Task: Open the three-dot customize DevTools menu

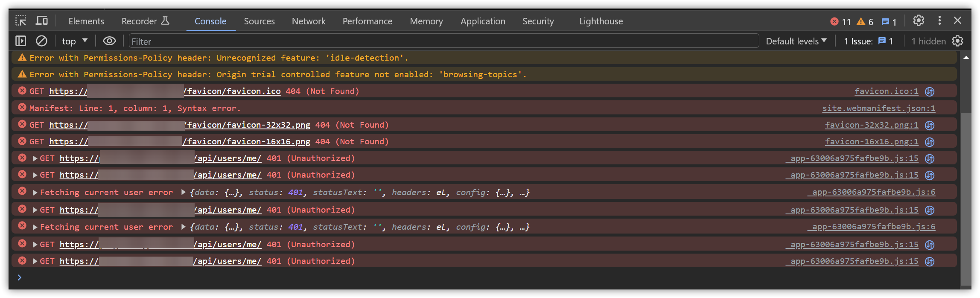Action: [x=939, y=20]
